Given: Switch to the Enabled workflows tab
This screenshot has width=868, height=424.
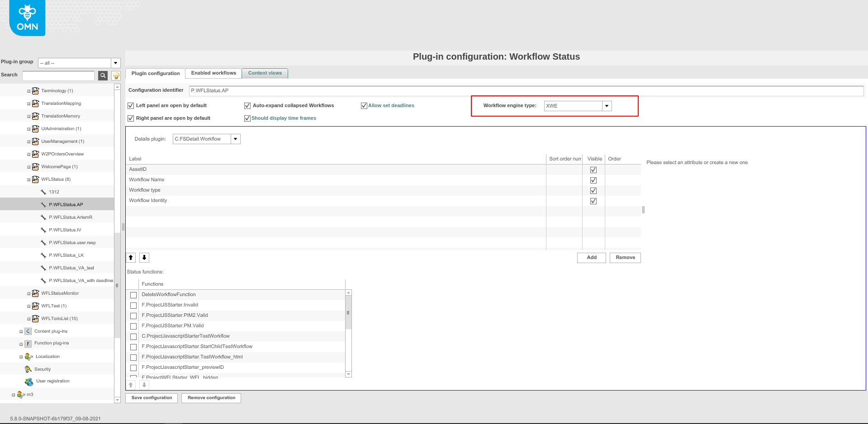Looking at the screenshot, I should pyautogui.click(x=213, y=73).
